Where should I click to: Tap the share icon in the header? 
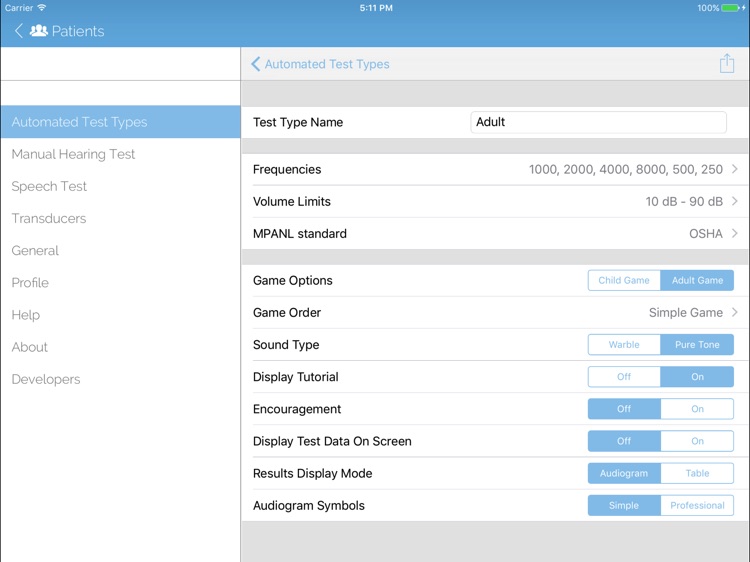[x=727, y=63]
